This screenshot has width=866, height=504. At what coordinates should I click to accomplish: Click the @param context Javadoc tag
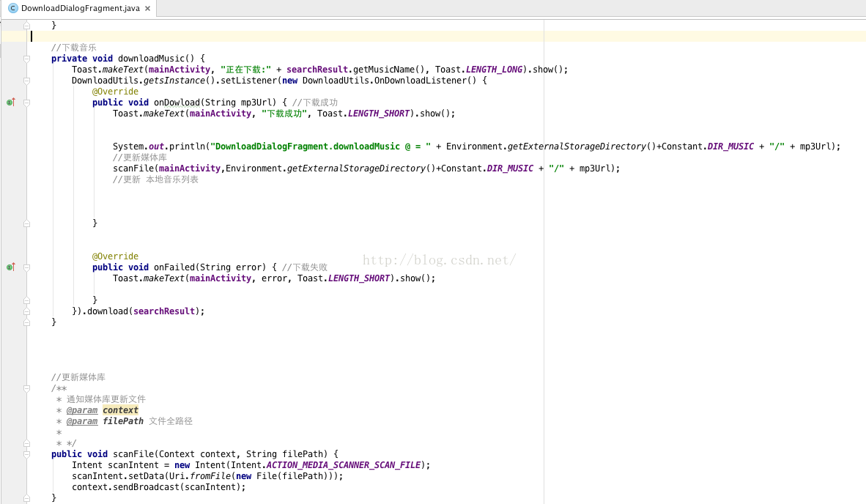tap(81, 410)
